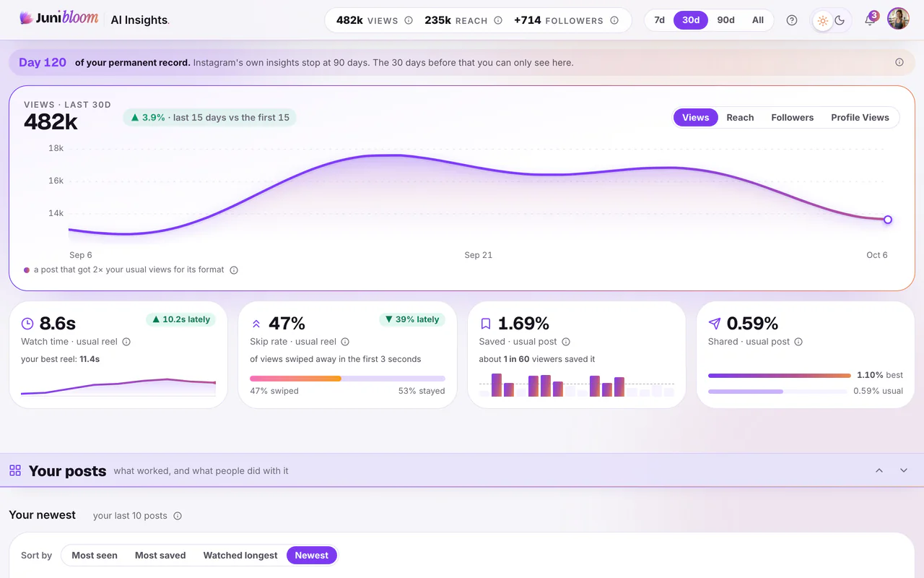Sort posts by Most saved
The image size is (924, 578).
tap(160, 556)
